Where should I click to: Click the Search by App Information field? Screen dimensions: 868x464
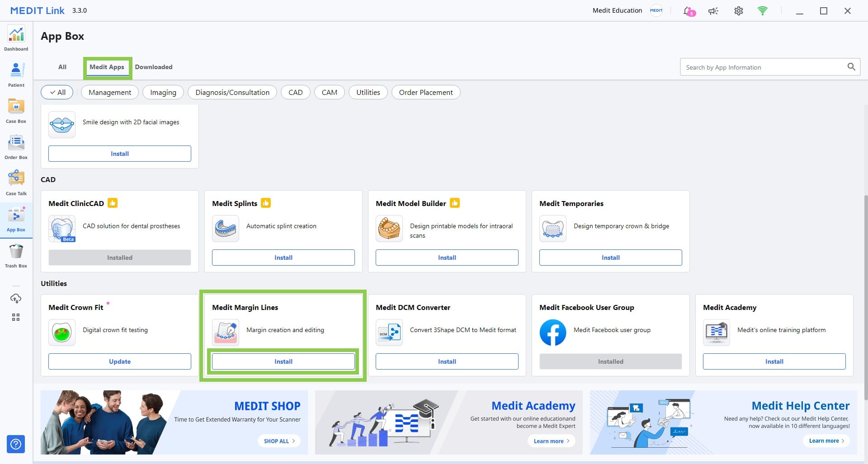(x=764, y=67)
